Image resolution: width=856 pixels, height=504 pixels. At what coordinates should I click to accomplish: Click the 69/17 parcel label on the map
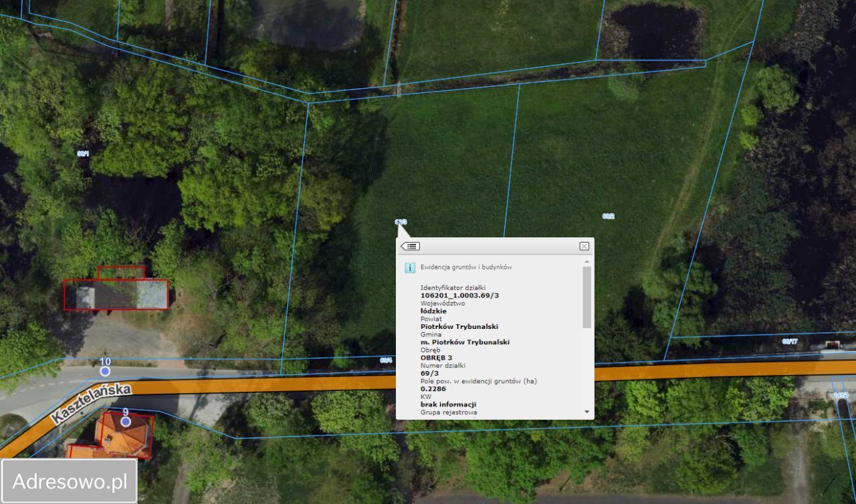pos(790,342)
